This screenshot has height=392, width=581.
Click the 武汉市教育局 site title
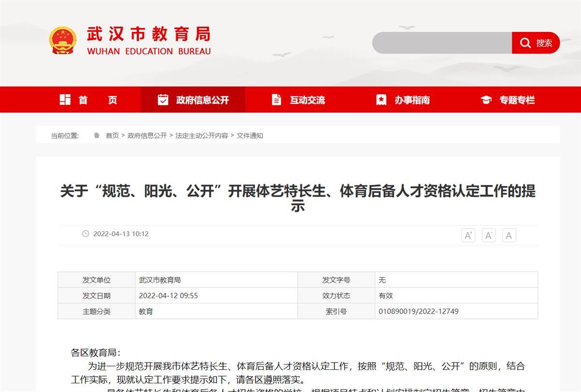pyautogui.click(x=149, y=34)
